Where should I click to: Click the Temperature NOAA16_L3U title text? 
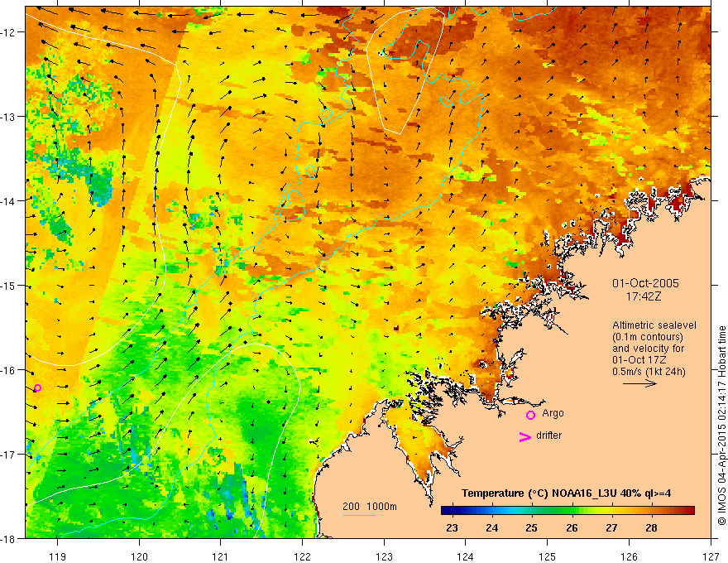(x=566, y=493)
